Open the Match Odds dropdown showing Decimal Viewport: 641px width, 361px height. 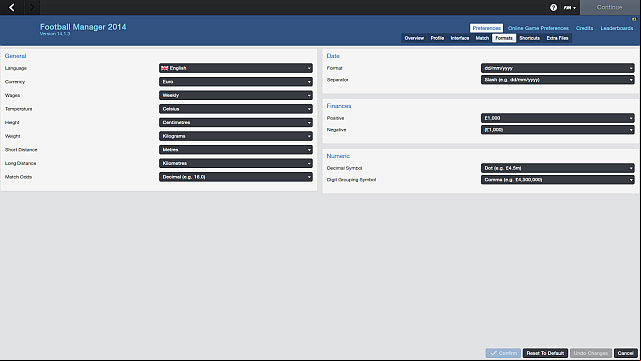point(236,177)
